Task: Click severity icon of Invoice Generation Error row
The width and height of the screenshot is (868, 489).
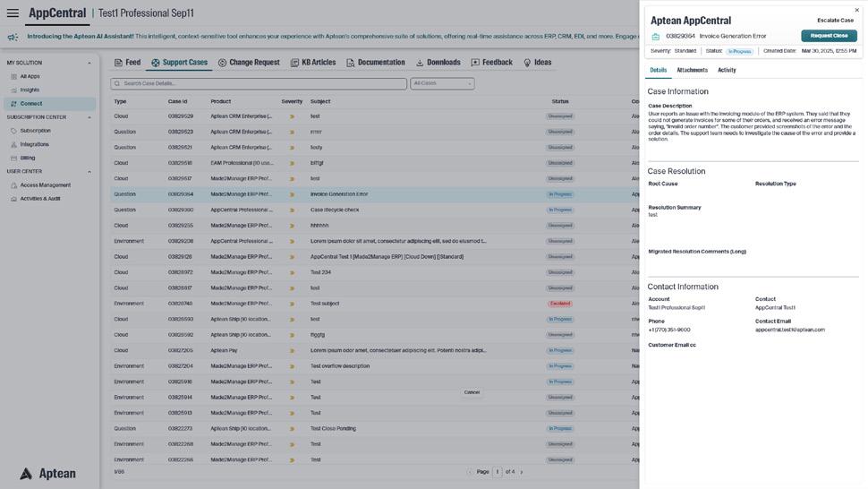Action: (x=292, y=194)
